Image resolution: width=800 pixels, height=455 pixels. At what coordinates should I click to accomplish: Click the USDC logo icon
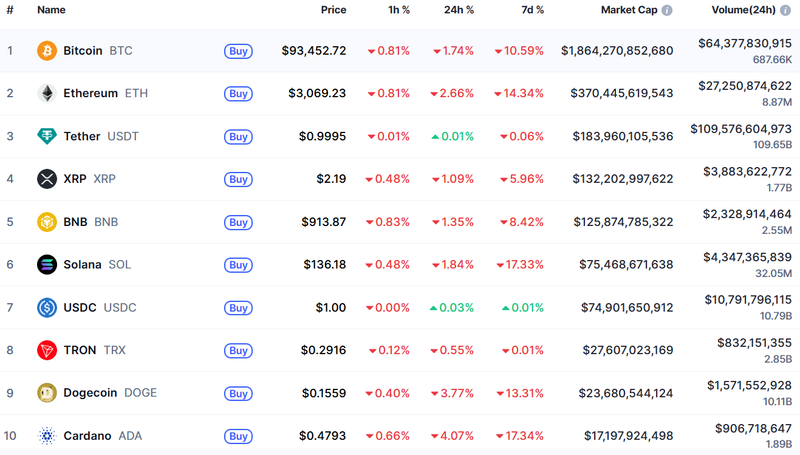click(x=46, y=307)
